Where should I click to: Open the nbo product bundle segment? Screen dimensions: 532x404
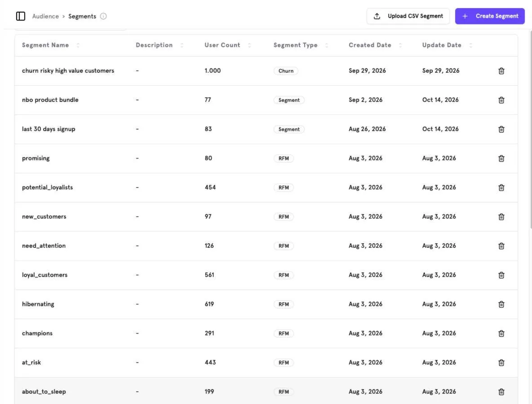click(50, 100)
